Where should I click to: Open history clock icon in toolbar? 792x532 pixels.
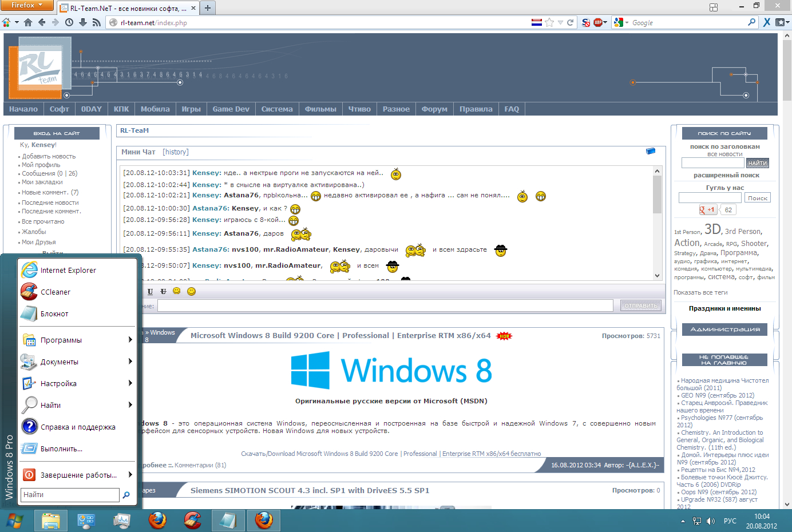pyautogui.click(x=69, y=22)
